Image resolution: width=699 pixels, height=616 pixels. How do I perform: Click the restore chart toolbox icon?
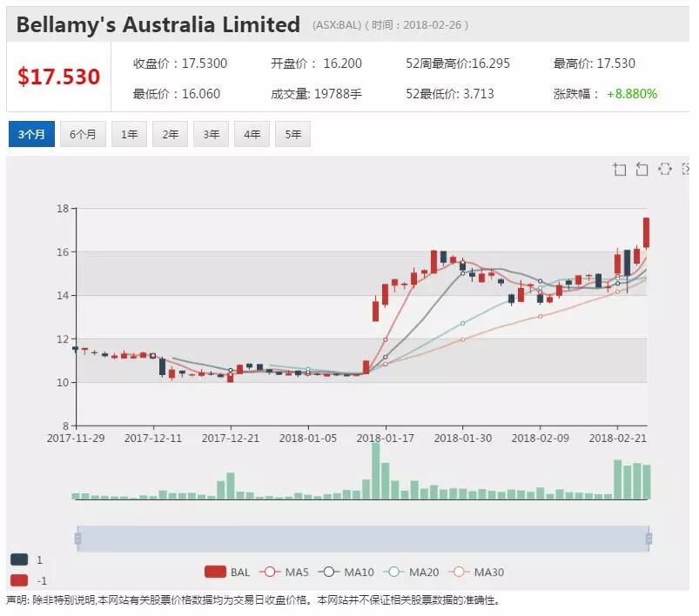coord(665,170)
